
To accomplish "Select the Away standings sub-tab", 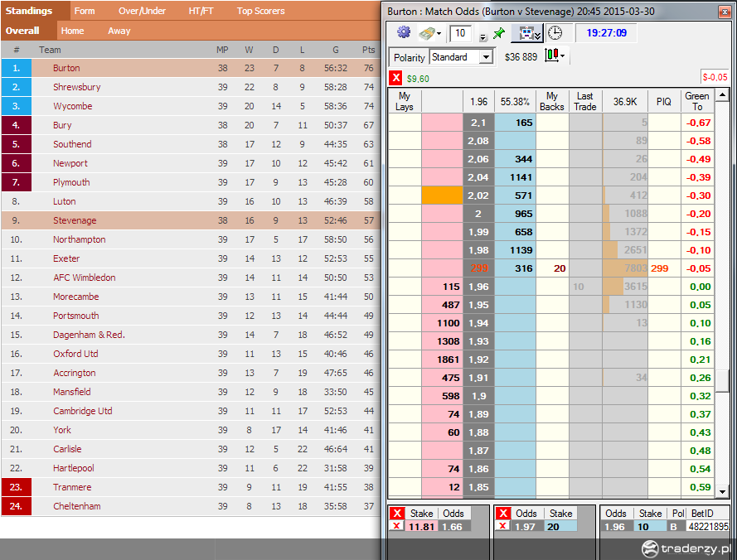I will coord(119,31).
